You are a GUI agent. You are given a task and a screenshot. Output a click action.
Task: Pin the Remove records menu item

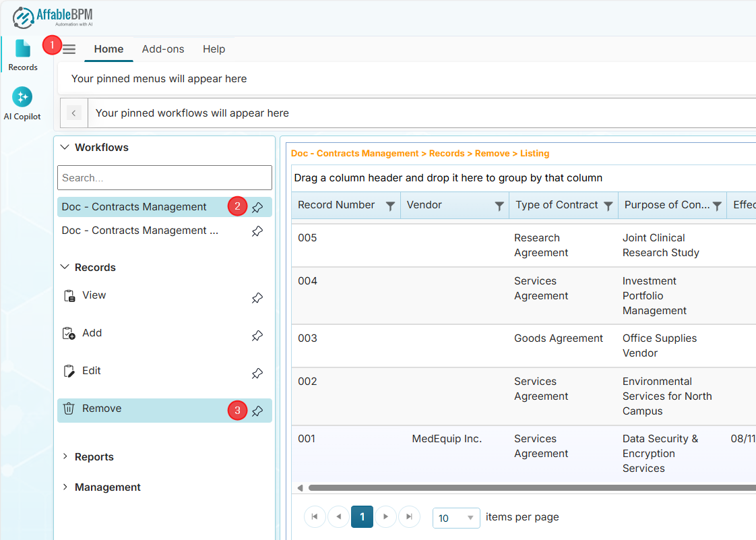[257, 411]
